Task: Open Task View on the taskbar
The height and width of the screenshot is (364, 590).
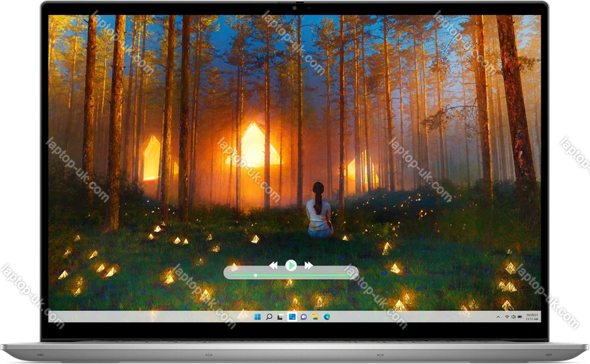Action: 281,316
